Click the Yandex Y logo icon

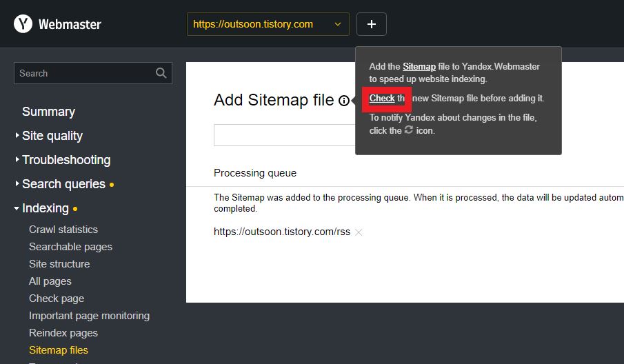tap(23, 24)
